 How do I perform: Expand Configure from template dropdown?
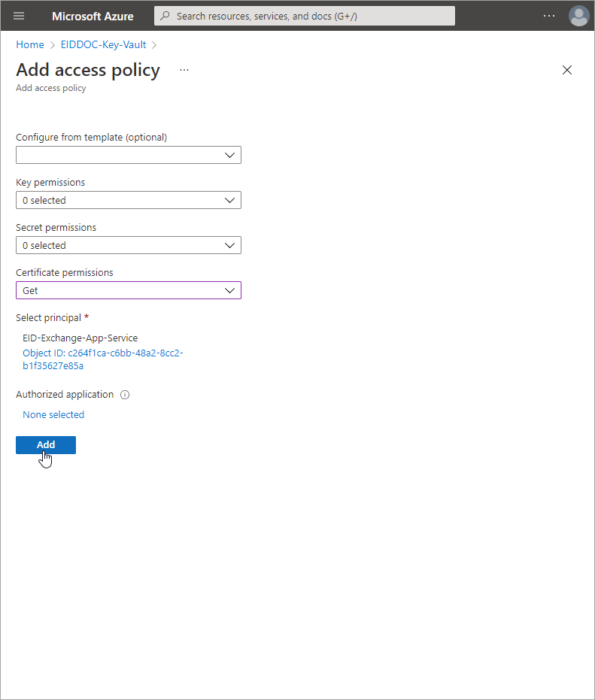[129, 155]
